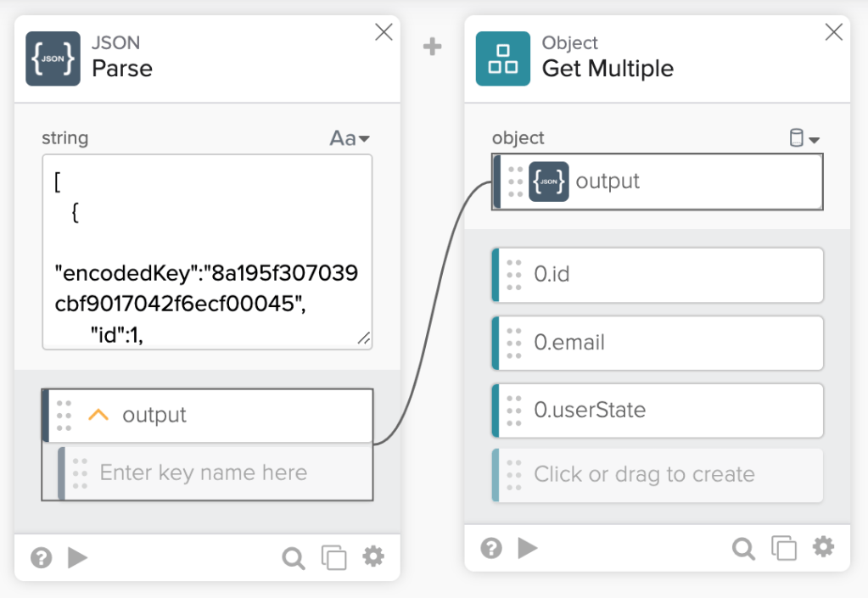This screenshot has height=598, width=868.
Task: Click the help icon on JSON Parse card
Action: 41,557
